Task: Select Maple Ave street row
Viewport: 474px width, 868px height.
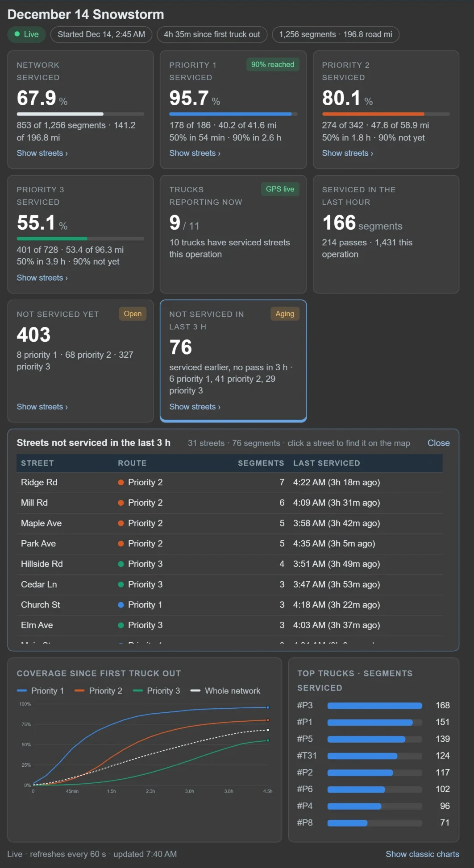Action: [229, 523]
